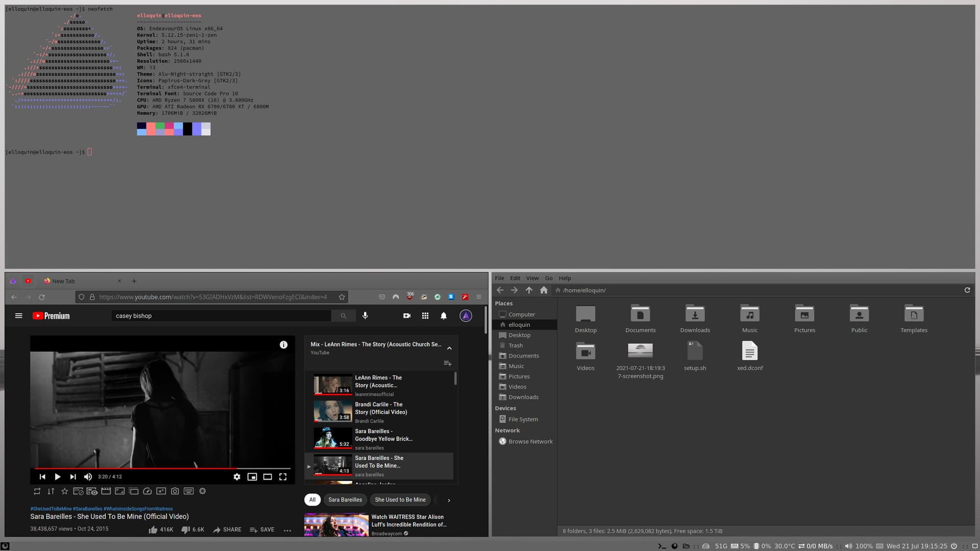The height and width of the screenshot is (551, 980).
Task: Select the All filter chip
Action: pos(312,500)
